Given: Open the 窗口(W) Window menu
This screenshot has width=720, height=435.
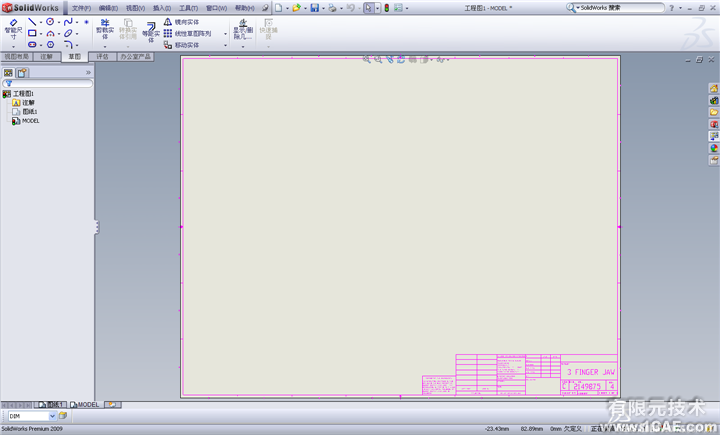Looking at the screenshot, I should (x=216, y=8).
